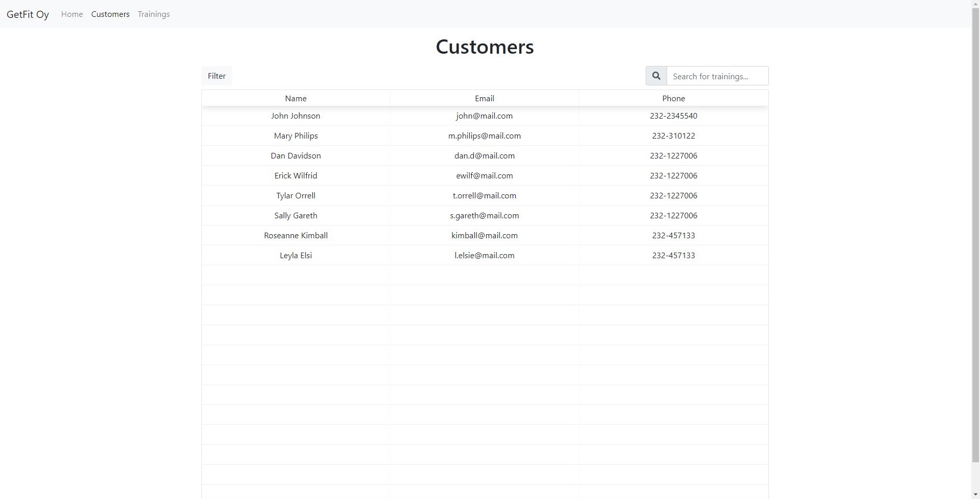The width and height of the screenshot is (980, 499).
Task: Select the Erick Wilfrid name cell
Action: 296,176
